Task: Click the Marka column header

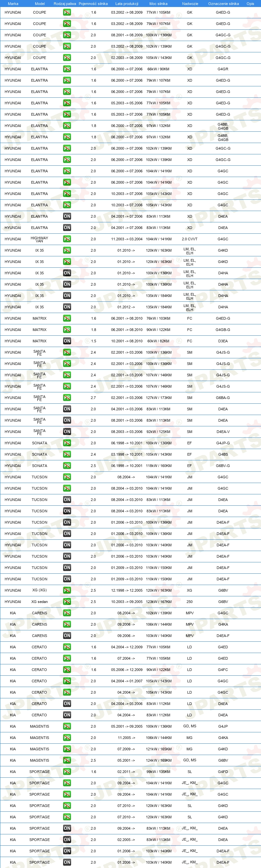Action: pyautogui.click(x=13, y=4)
